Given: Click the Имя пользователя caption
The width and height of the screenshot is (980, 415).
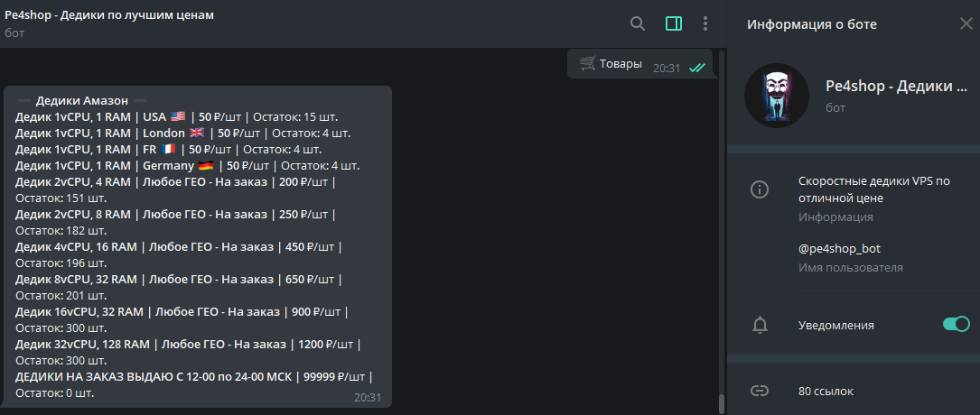Looking at the screenshot, I should click(851, 268).
